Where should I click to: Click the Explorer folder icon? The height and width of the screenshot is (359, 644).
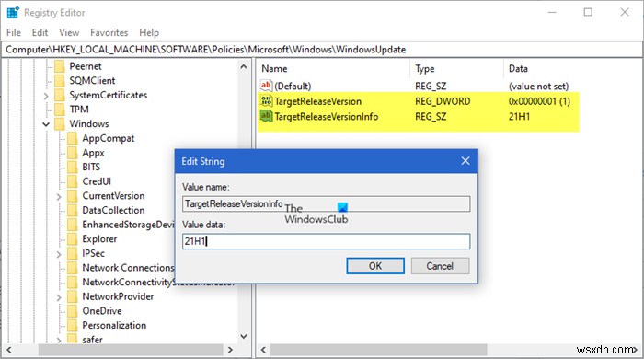pyautogui.click(x=73, y=238)
